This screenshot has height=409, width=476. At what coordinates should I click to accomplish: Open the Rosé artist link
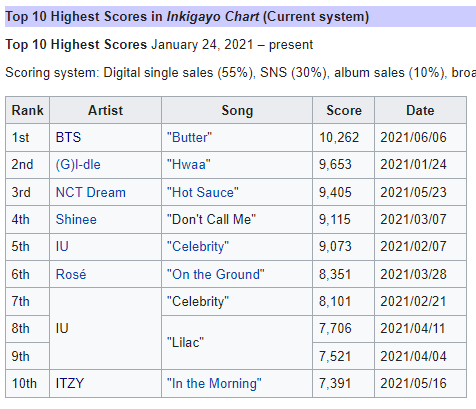point(71,274)
